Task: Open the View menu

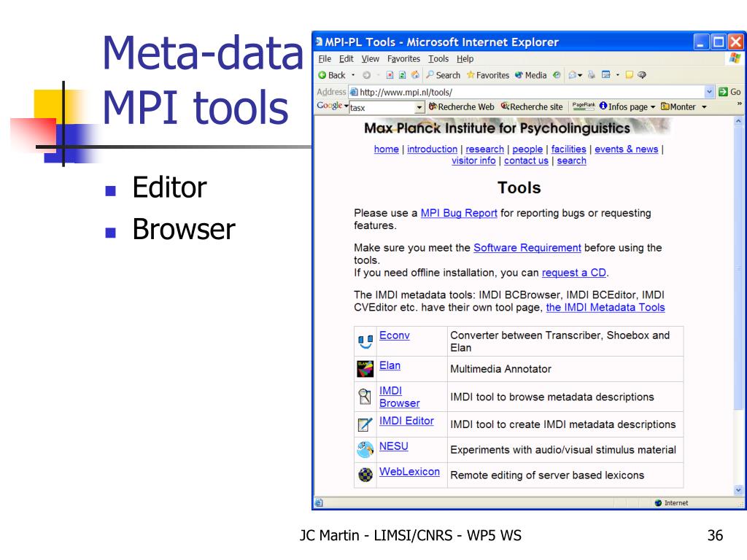Action: (370, 58)
